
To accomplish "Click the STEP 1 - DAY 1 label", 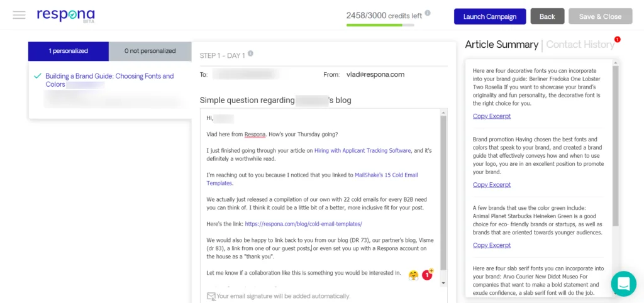I will (222, 55).
